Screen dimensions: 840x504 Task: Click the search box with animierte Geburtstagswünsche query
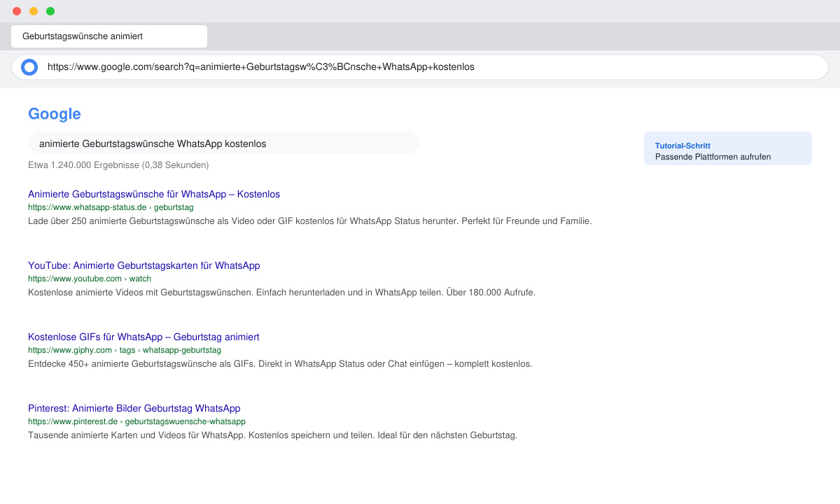click(224, 143)
